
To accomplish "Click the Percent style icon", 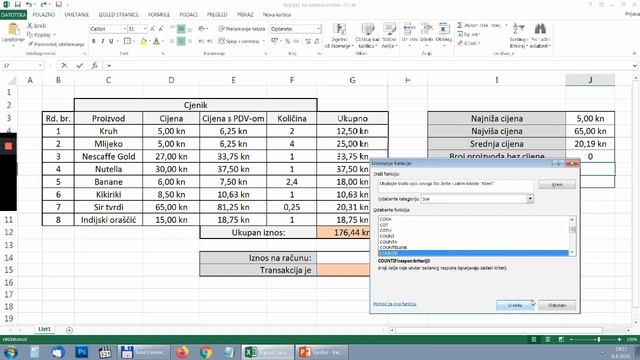I will point(287,41).
